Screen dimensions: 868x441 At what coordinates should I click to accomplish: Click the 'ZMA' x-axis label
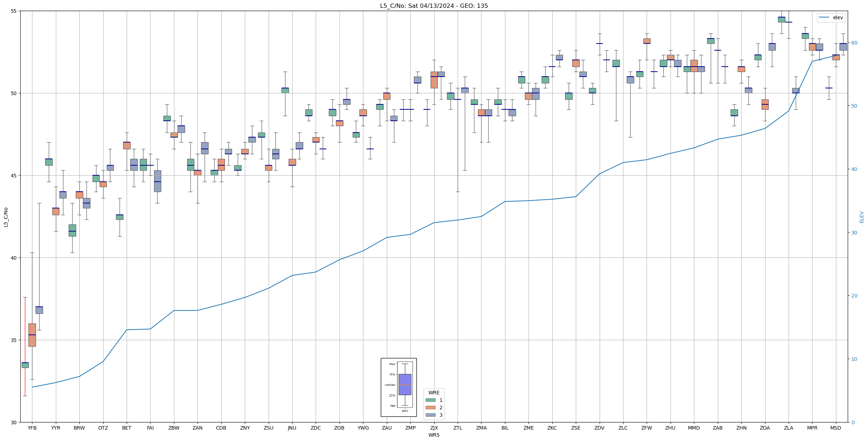coord(481,428)
